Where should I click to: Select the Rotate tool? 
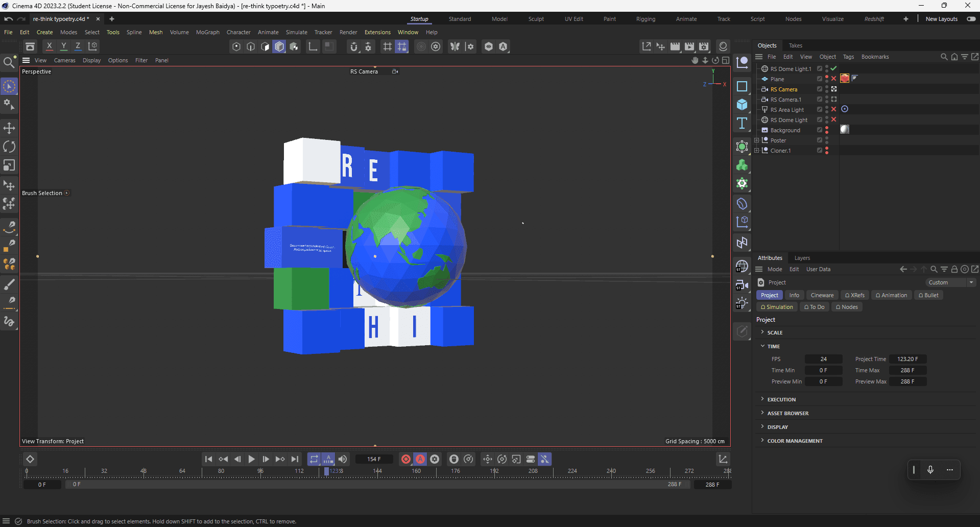click(9, 147)
